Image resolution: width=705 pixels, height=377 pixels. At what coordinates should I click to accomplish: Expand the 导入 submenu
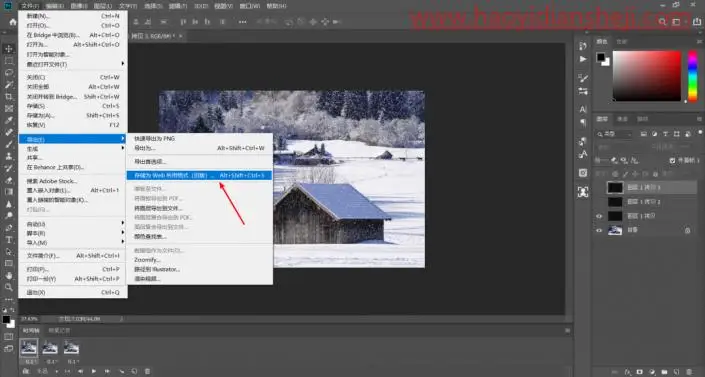[x=72, y=242]
